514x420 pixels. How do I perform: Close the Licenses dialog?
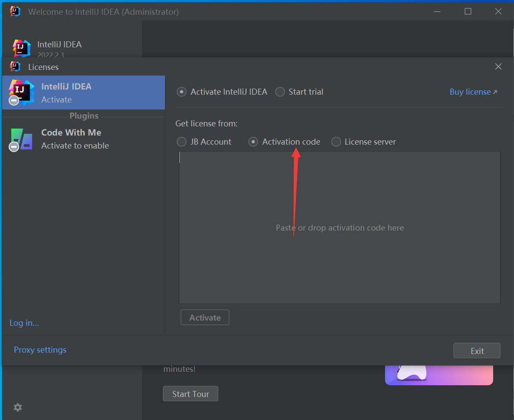(x=498, y=66)
